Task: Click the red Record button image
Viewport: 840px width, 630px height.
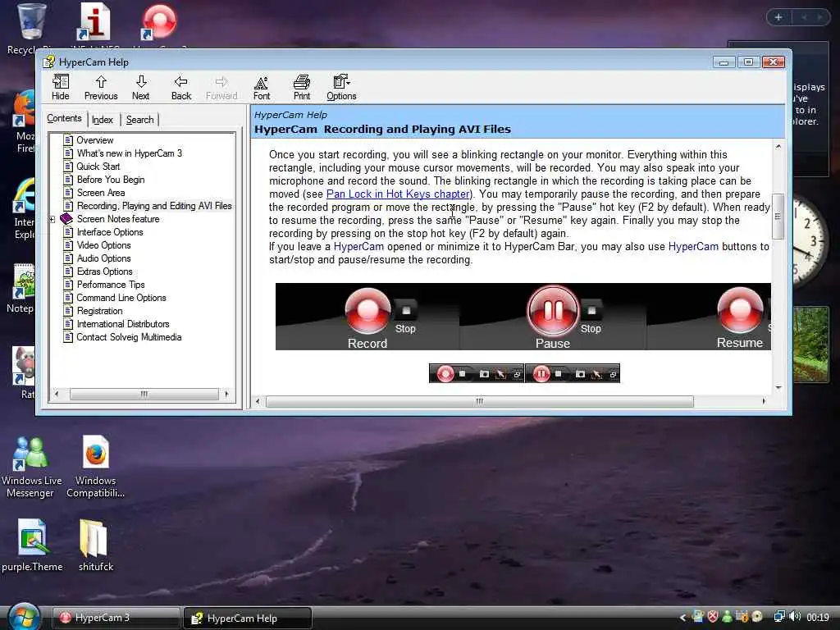Action: (x=367, y=309)
